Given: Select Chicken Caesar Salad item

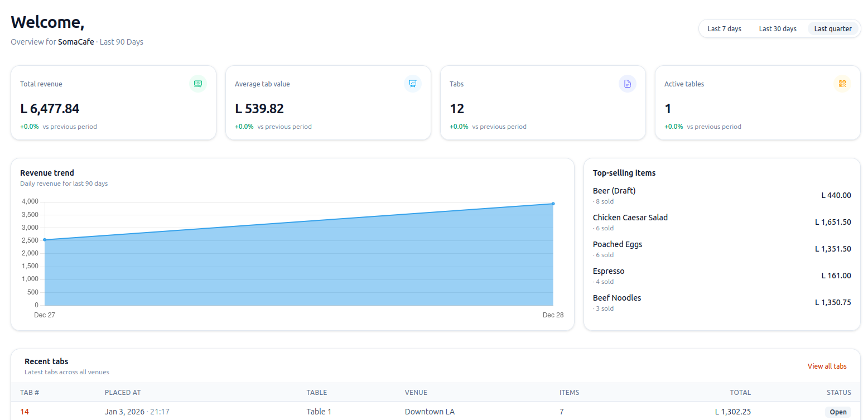Looking at the screenshot, I should click(x=630, y=218).
